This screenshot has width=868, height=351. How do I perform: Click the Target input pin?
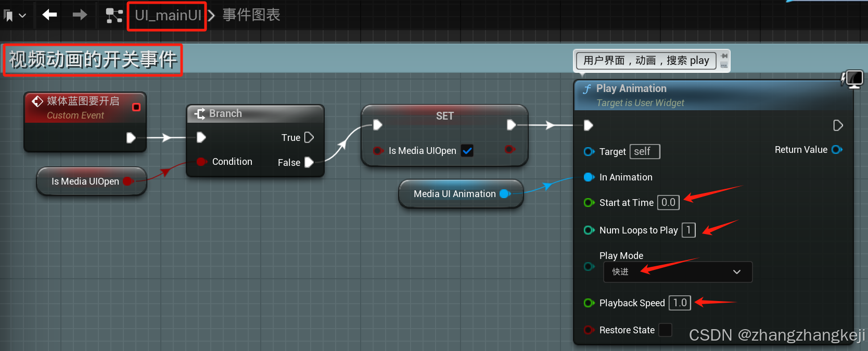coord(589,152)
